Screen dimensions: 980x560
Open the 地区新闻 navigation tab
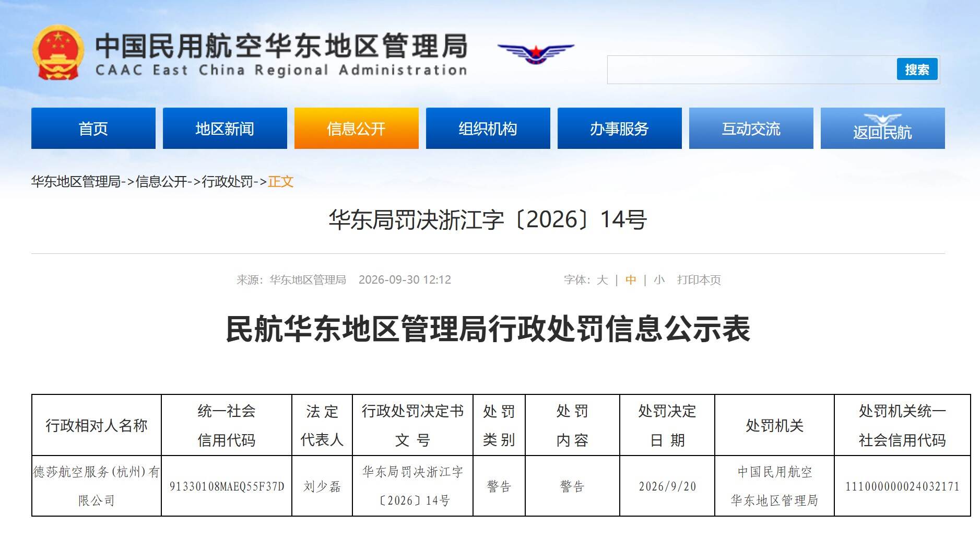(225, 129)
